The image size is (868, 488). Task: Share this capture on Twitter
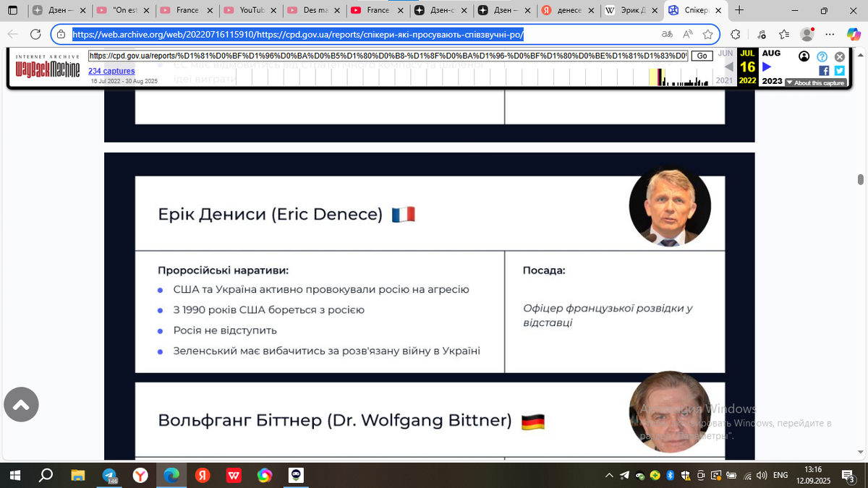pos(839,70)
